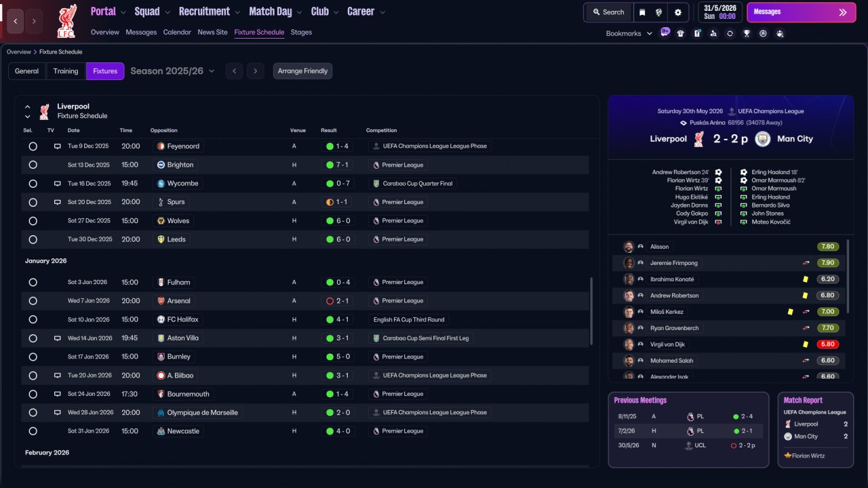Show previous season with the left arrow
This screenshot has width=868, height=488.
(234, 71)
